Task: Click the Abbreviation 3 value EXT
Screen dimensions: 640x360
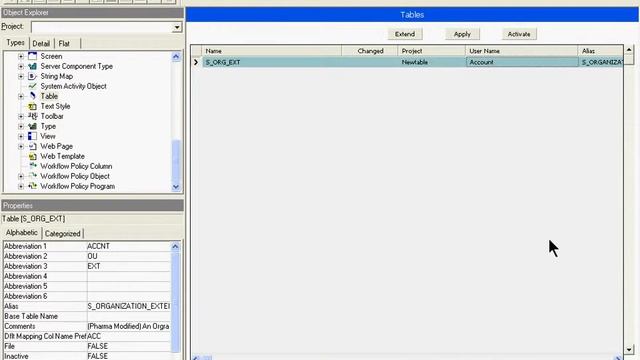Action: 129,266
